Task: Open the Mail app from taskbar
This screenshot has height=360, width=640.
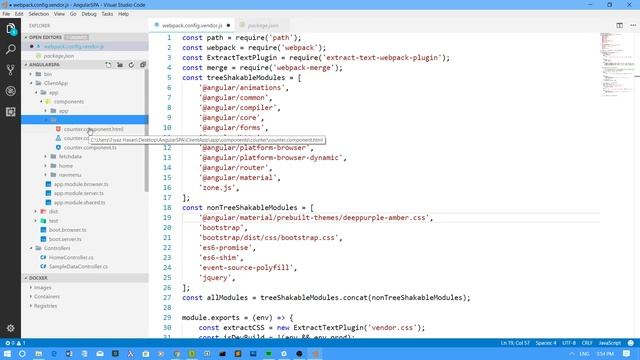Action: pos(100,354)
